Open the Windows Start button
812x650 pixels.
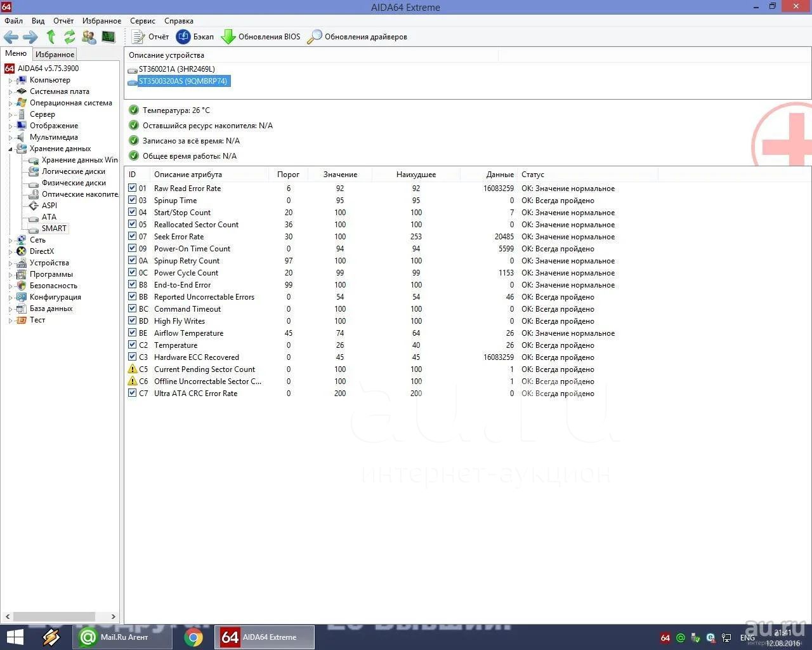[x=14, y=637]
